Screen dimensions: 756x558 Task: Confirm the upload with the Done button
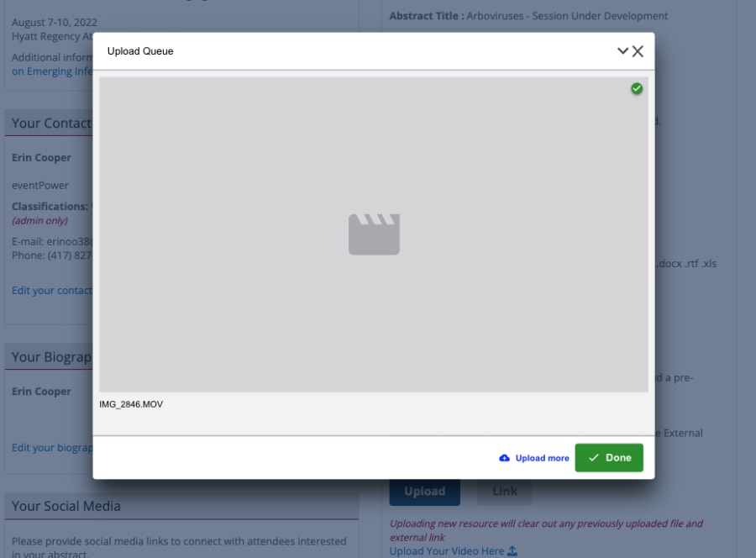pyautogui.click(x=609, y=458)
